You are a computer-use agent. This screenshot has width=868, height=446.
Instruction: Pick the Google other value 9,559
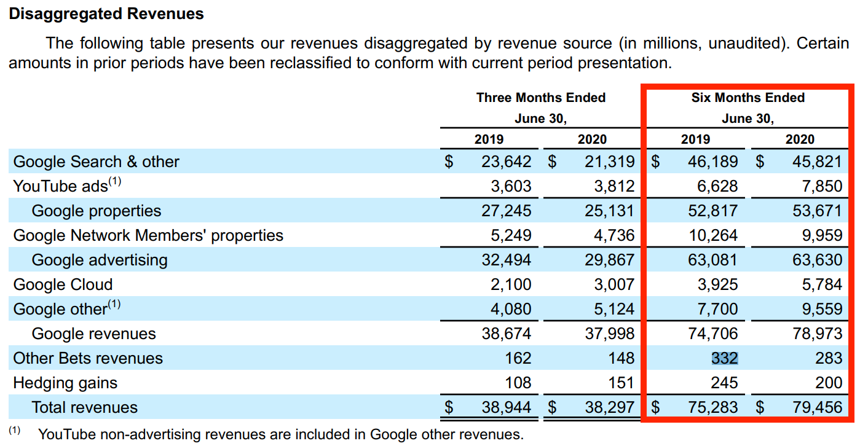point(821,309)
